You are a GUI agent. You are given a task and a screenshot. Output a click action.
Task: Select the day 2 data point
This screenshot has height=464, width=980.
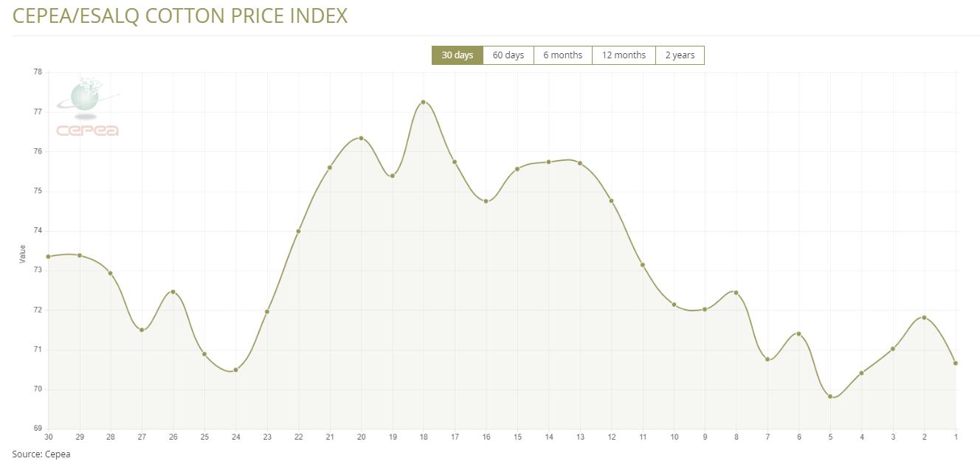click(924, 318)
